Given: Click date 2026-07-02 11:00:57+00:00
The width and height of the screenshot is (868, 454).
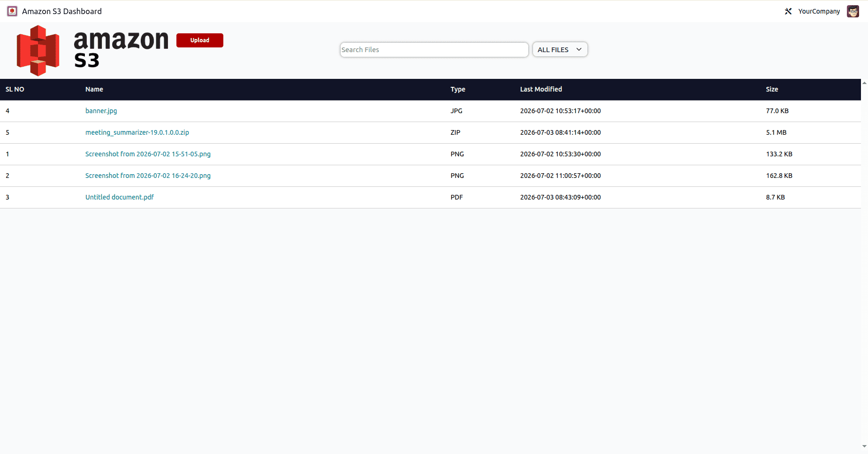Looking at the screenshot, I should point(561,176).
